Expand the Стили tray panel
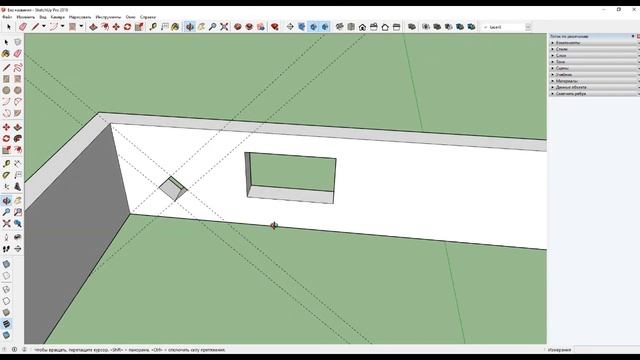Screen dimensions: 640x360 (594, 49)
